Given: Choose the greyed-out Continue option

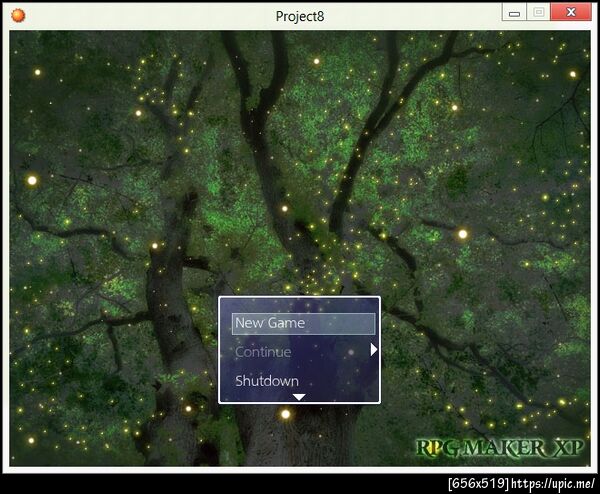Looking at the screenshot, I should click(x=263, y=352).
